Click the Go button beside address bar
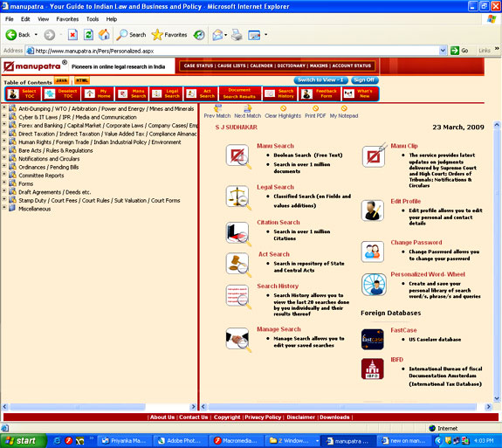Image resolution: width=502 pixels, height=448 pixels. click(459, 51)
